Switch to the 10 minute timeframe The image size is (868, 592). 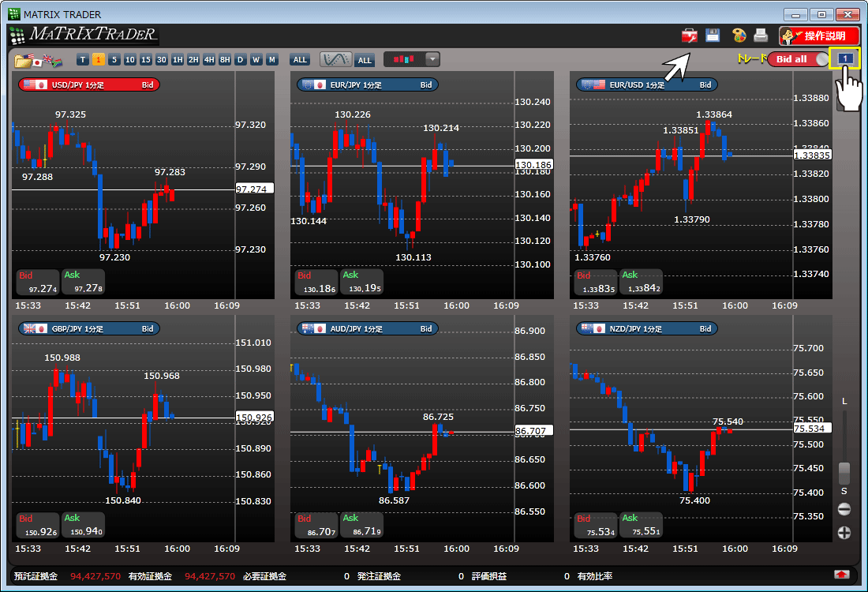(x=130, y=60)
